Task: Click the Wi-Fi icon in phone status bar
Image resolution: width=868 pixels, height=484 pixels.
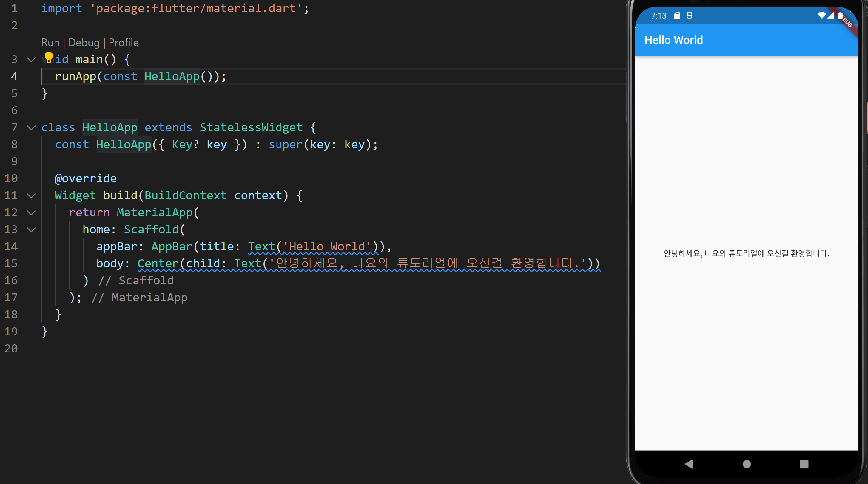Action: [x=821, y=16]
